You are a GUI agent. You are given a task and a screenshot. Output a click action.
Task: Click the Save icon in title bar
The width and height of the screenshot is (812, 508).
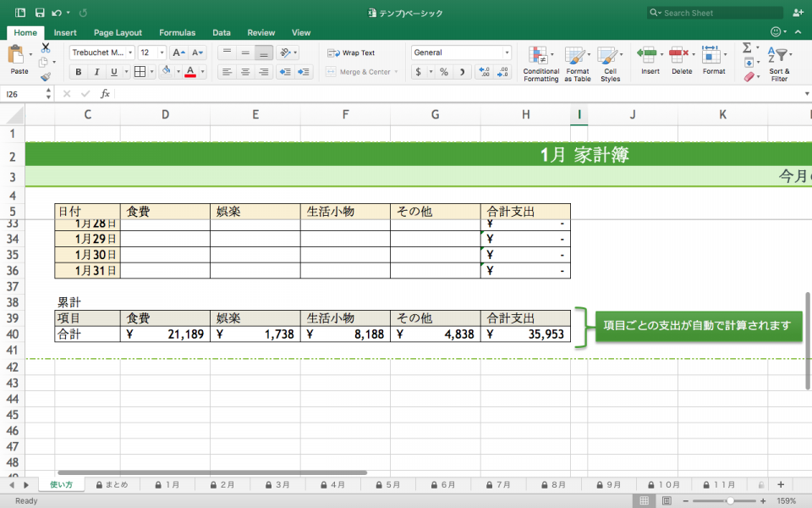click(39, 13)
